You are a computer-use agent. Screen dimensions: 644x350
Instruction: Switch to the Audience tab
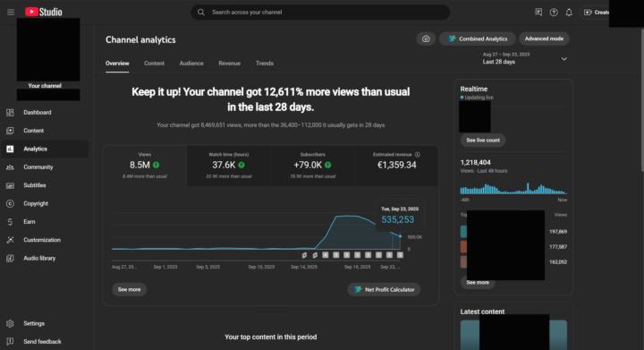click(191, 64)
